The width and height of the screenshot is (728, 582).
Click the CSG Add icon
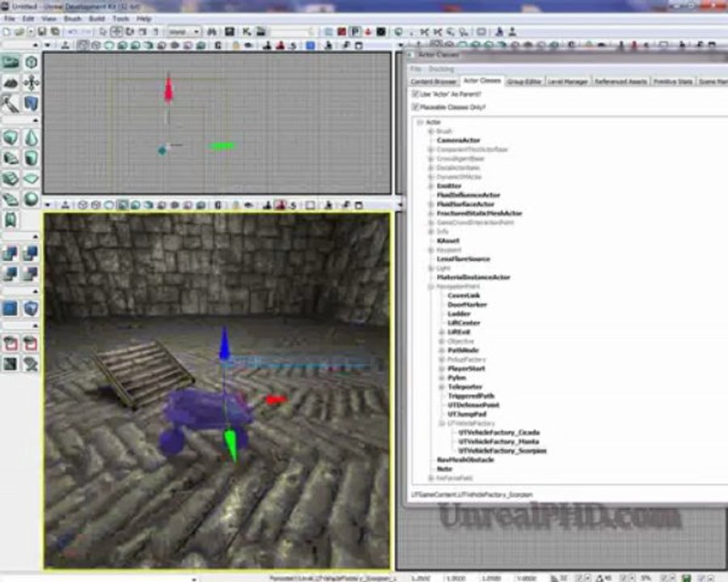tap(11, 254)
